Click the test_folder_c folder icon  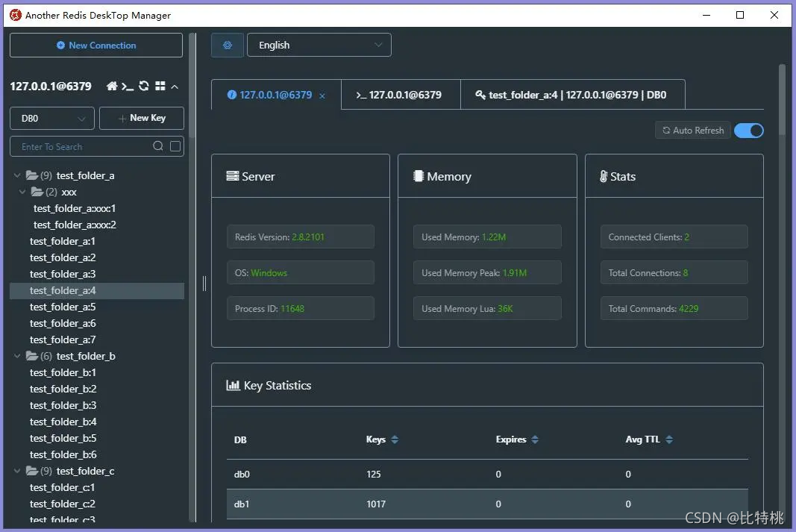pos(32,471)
